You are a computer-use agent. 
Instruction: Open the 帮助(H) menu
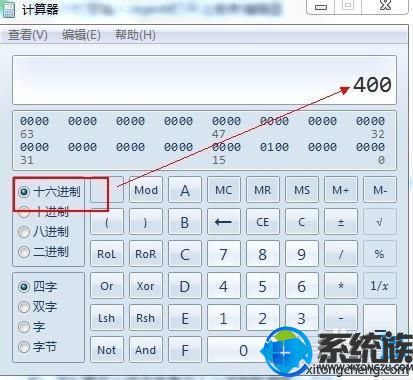tap(135, 35)
